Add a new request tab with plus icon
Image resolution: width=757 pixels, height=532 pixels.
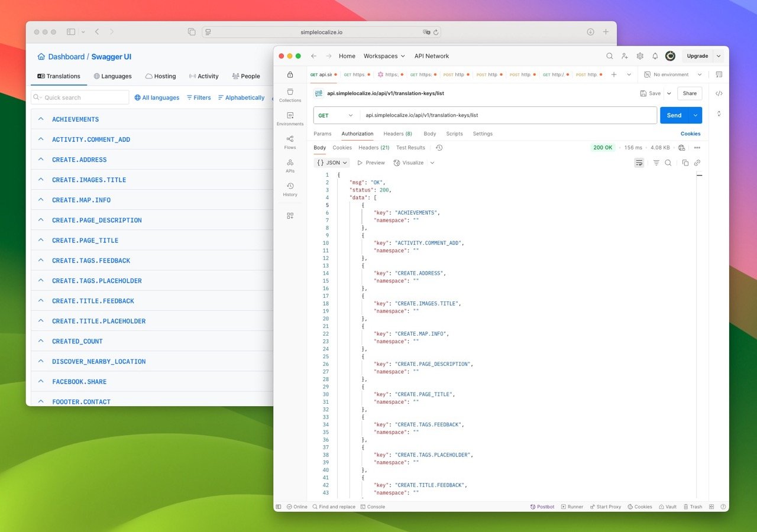tap(613, 74)
